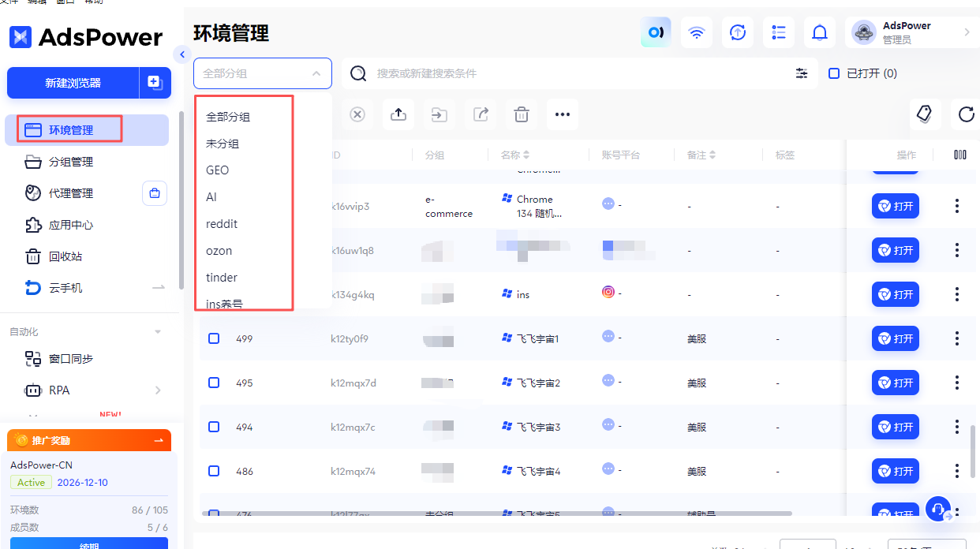980x549 pixels.
Task: Select checkbox for profile 499
Action: tap(214, 338)
